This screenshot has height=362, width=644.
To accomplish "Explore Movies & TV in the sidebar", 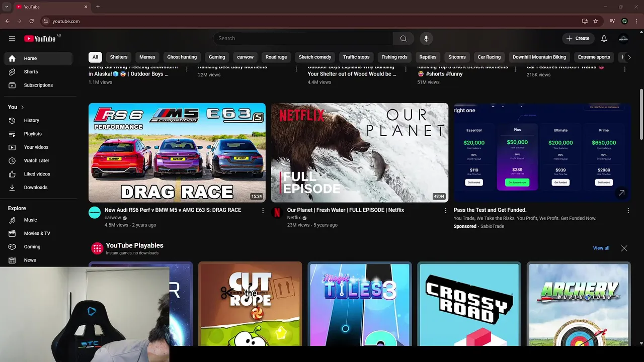I will (x=39, y=233).
